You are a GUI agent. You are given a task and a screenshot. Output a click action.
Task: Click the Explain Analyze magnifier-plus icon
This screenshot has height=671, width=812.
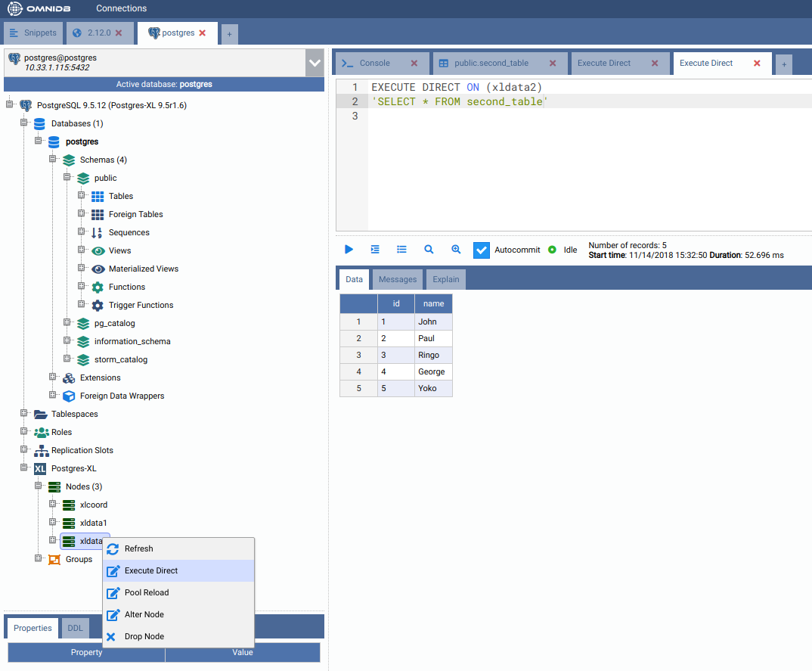(x=456, y=250)
